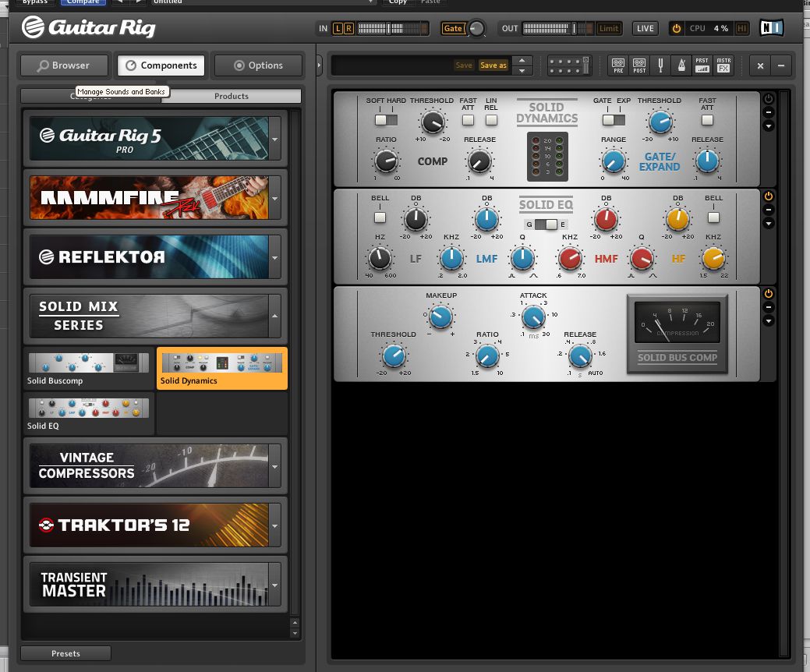Collapse the sidebar with arrow handle
Viewport: 810px width, 672px height.
click(x=319, y=65)
